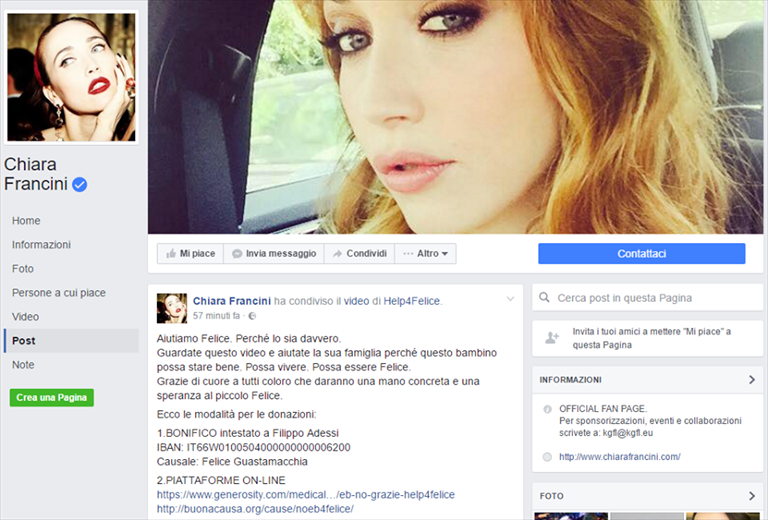This screenshot has width=768, height=520.
Task: Click the Cerca post in questa Pagina field
Action: pos(648,297)
